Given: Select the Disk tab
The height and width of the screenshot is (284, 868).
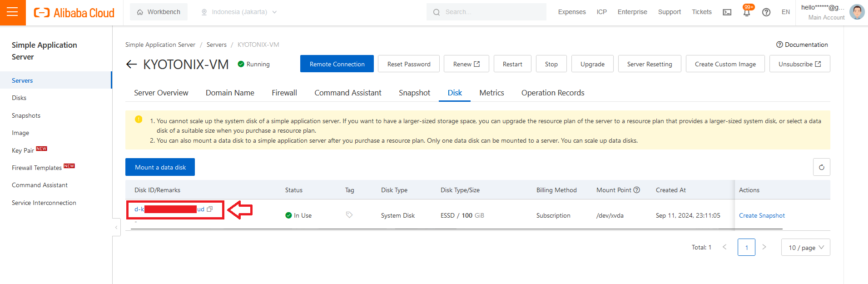Looking at the screenshot, I should pyautogui.click(x=455, y=93).
